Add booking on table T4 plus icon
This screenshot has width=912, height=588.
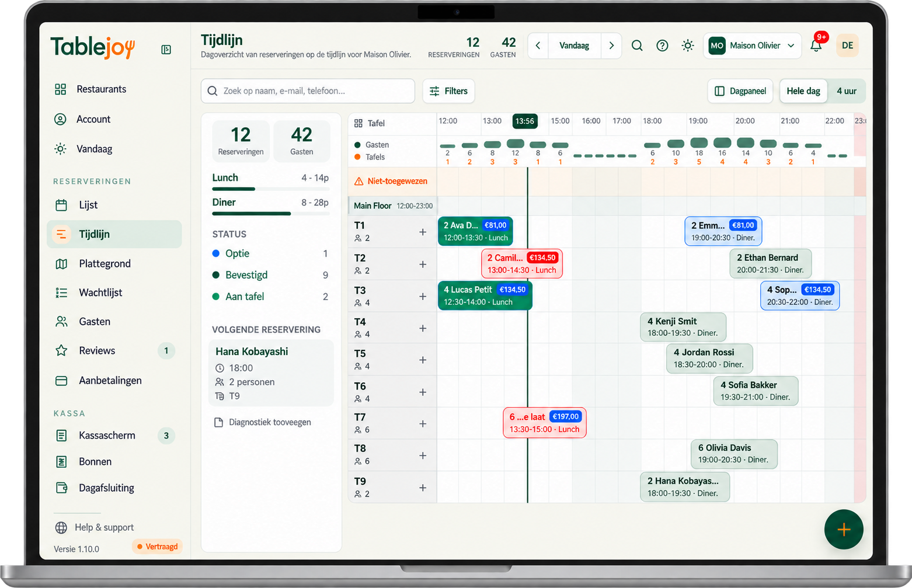(x=423, y=328)
